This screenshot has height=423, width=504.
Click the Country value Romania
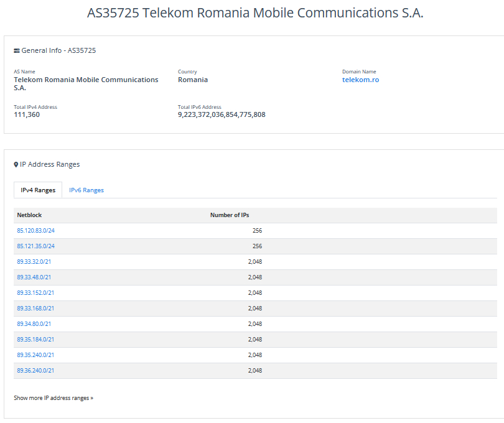[193, 80]
